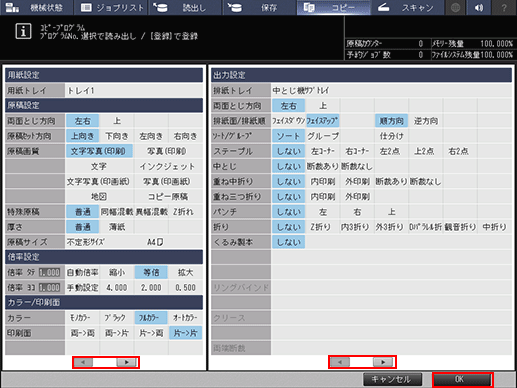Click the キャンセル button
The image size is (517, 388).
[392, 379]
